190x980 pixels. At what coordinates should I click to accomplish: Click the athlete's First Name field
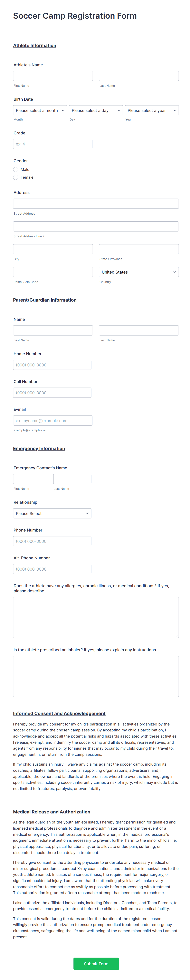coord(53,76)
